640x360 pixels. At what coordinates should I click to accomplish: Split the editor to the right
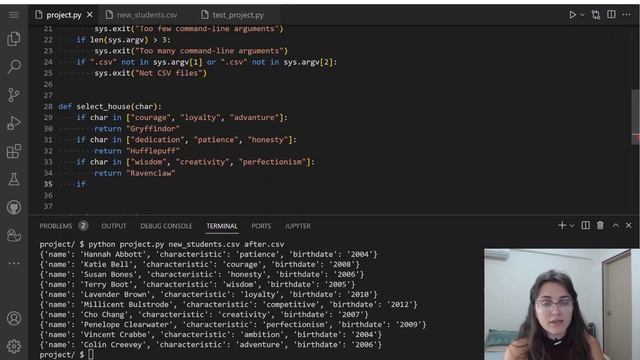coord(611,15)
